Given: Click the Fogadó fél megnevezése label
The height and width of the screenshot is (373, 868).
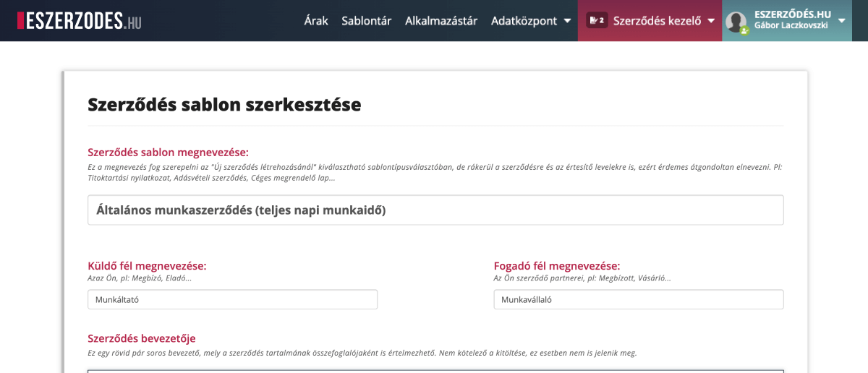Looking at the screenshot, I should click(x=556, y=266).
